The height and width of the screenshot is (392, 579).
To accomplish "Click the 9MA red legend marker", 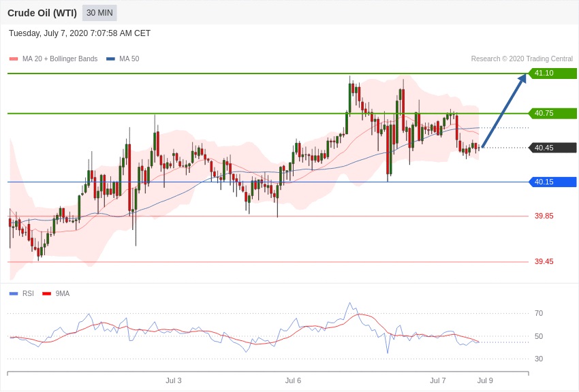I will tap(46, 294).
